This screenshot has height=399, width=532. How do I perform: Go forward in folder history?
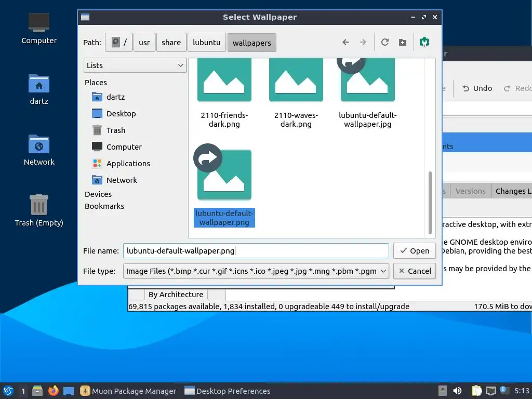click(363, 43)
